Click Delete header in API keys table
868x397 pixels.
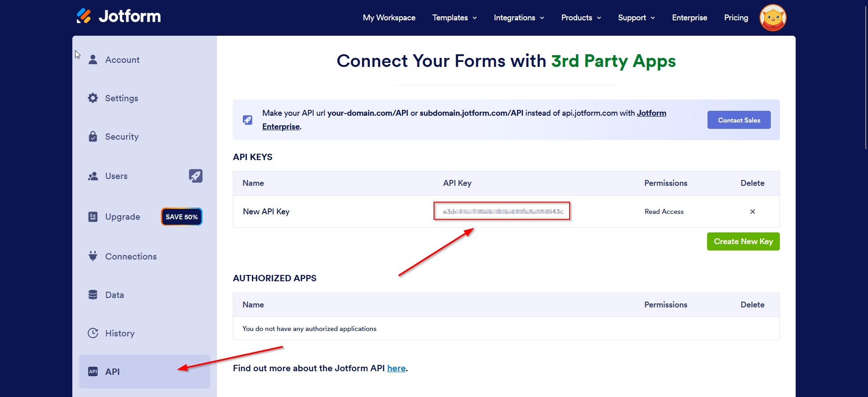tap(752, 183)
